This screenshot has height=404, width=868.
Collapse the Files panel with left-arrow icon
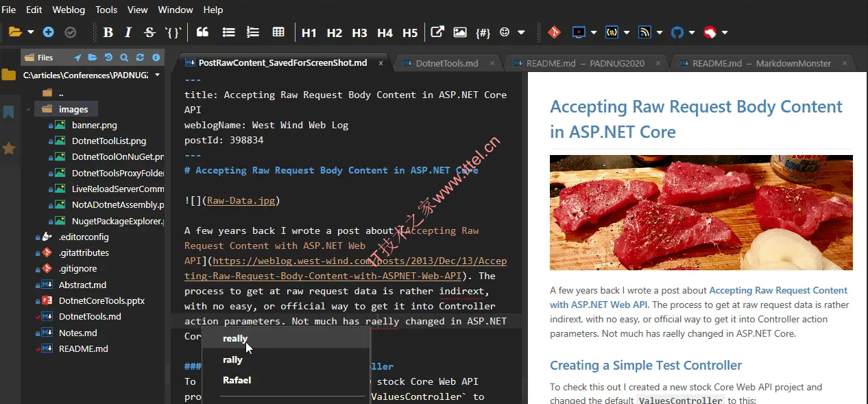point(156,58)
